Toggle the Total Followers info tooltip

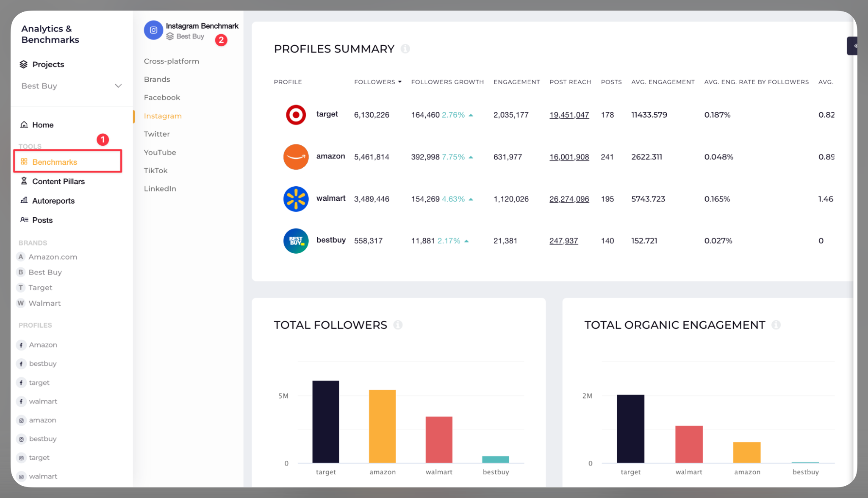pyautogui.click(x=398, y=325)
